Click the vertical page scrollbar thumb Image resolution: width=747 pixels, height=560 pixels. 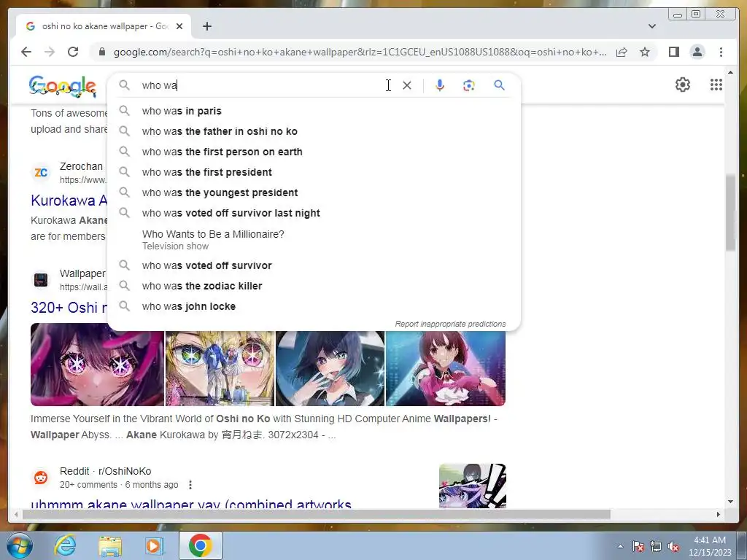pyautogui.click(x=730, y=212)
